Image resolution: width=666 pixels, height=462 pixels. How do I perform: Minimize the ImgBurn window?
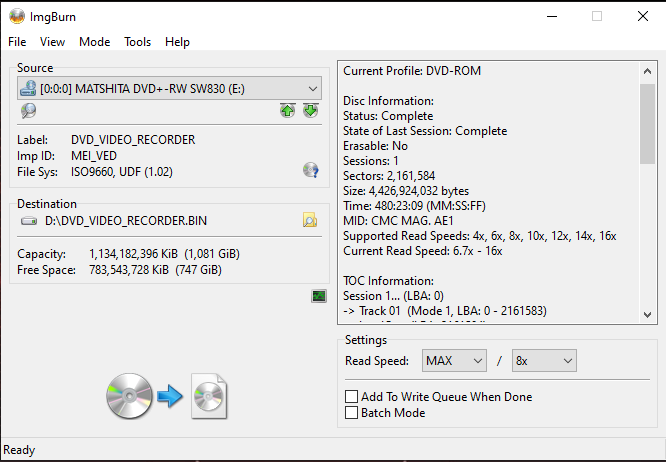552,17
